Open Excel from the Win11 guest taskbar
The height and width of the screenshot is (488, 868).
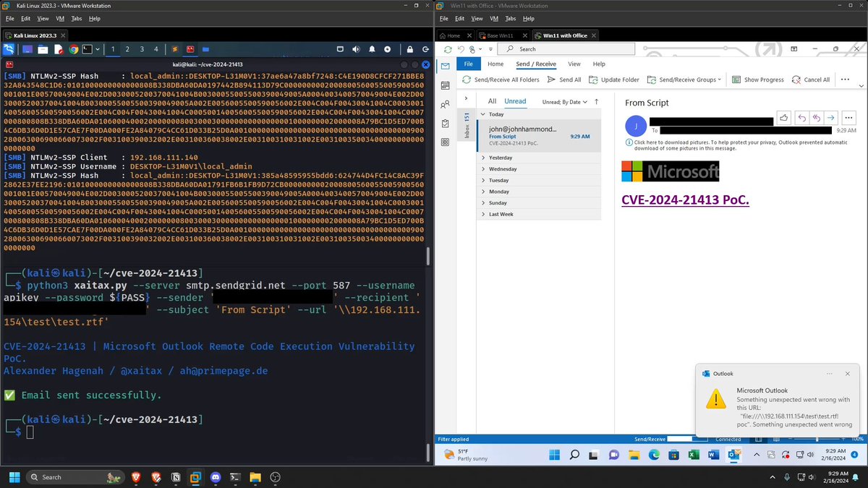pos(694,455)
